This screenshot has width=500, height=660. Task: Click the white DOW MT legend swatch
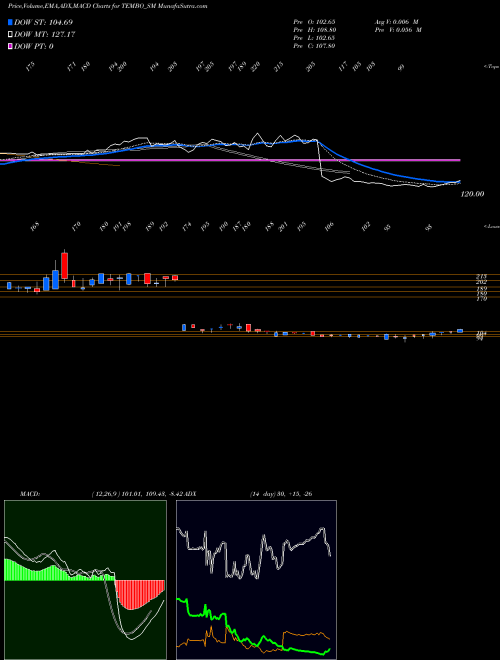11,35
